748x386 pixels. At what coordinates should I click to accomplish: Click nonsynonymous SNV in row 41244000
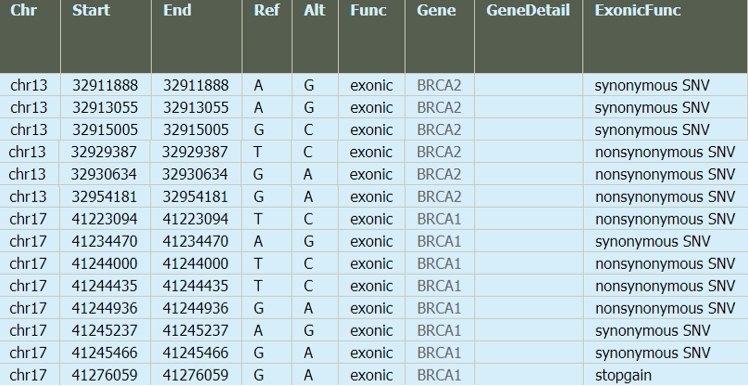tap(665, 264)
